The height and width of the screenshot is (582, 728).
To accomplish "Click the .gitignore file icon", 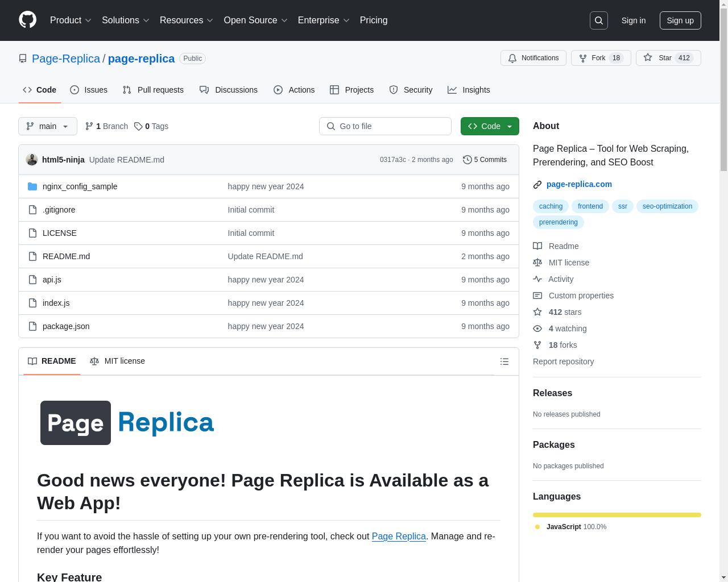I will point(32,210).
